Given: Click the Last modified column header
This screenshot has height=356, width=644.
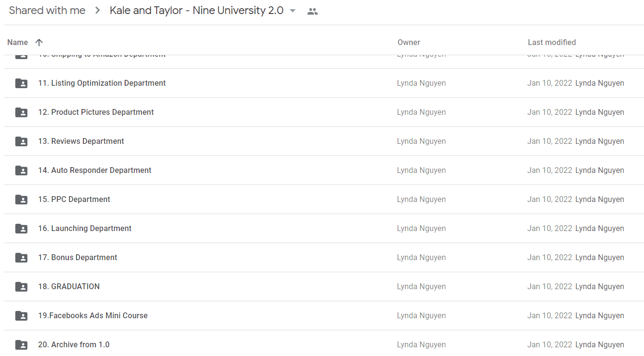Looking at the screenshot, I should coord(552,42).
